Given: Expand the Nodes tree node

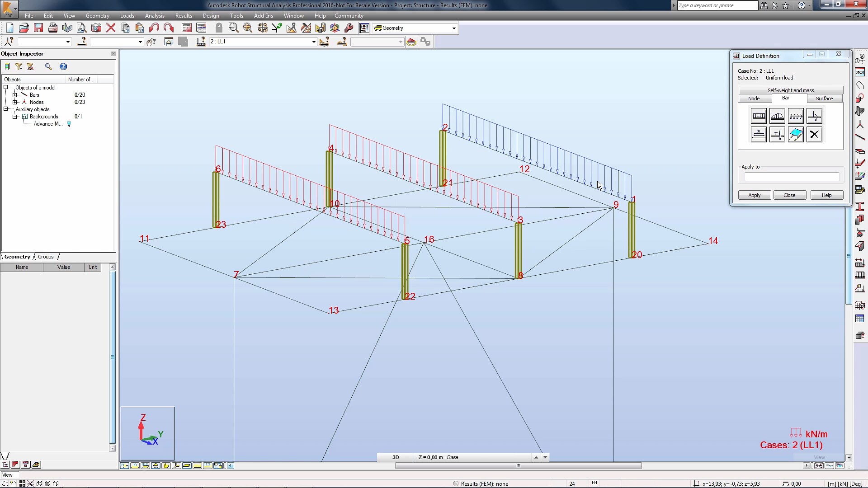Looking at the screenshot, I should coord(14,102).
